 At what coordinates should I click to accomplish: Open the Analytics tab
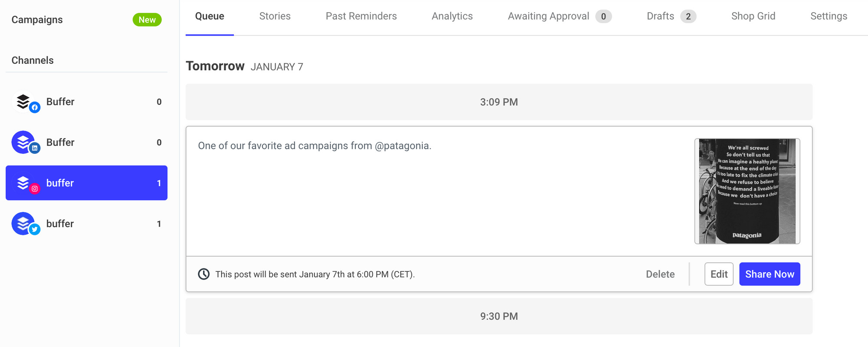(452, 17)
